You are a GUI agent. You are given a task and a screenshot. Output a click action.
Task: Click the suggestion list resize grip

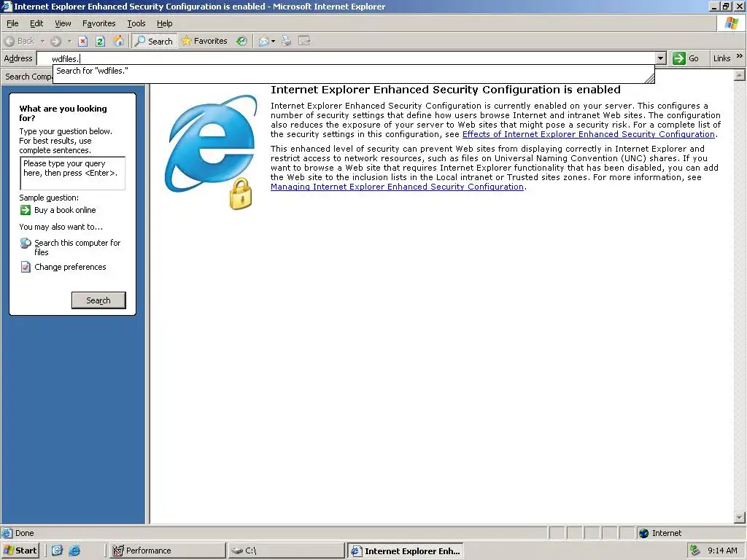click(649, 79)
